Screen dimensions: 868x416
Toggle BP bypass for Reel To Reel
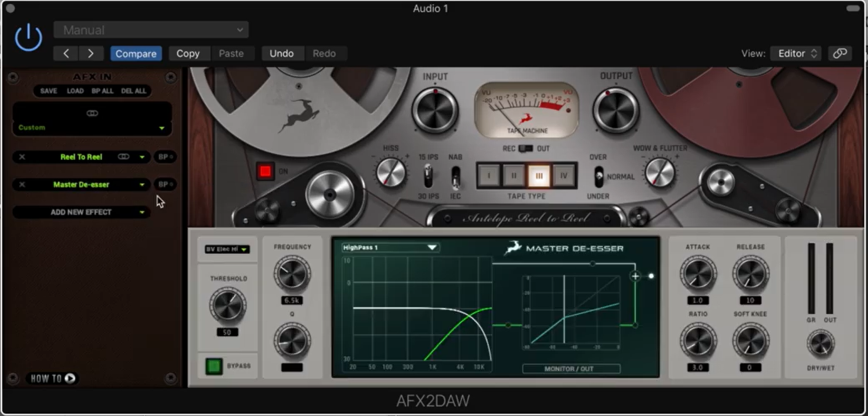click(165, 157)
